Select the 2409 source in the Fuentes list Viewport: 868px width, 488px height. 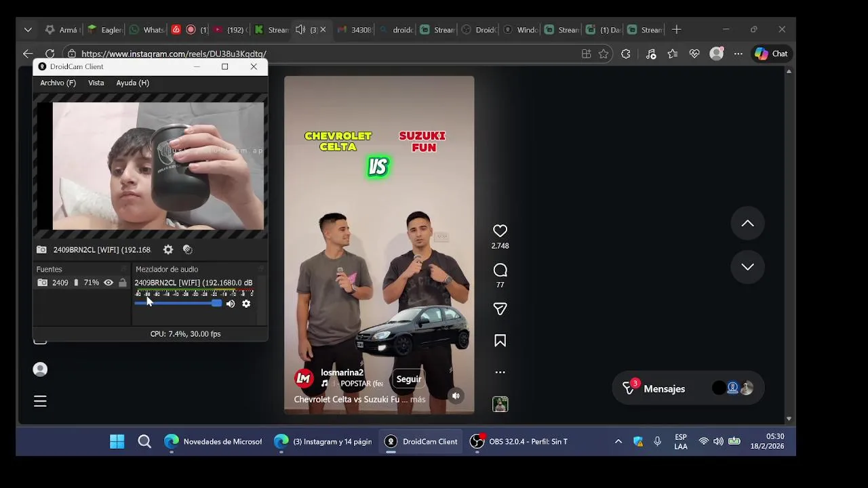(x=81, y=283)
